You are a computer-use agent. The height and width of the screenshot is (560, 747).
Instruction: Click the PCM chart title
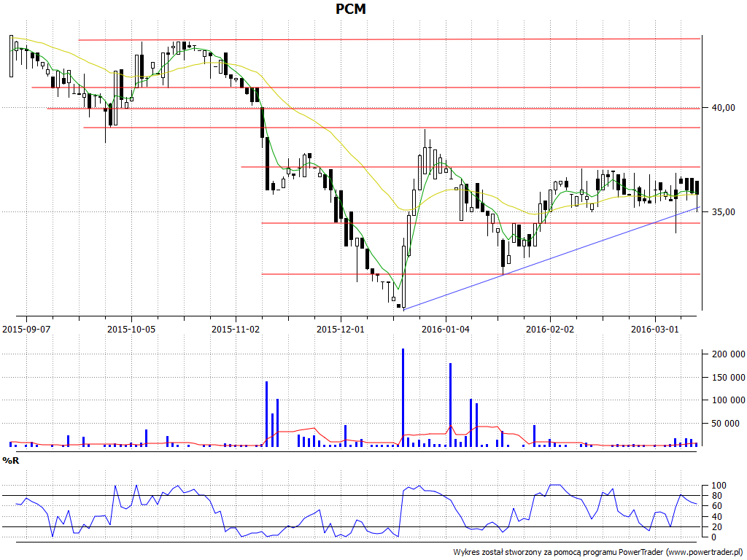coord(351,9)
